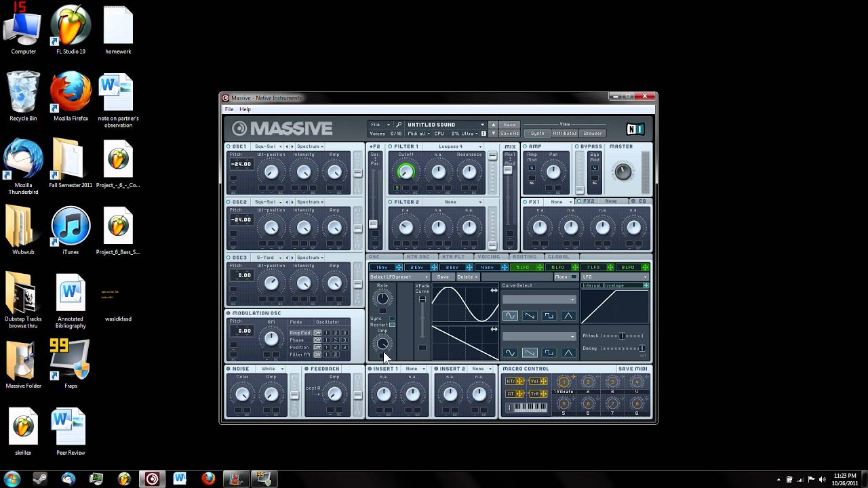Screen dimensions: 868x488
Task: Select sine wave in upper Curve Select
Action: 510,316
